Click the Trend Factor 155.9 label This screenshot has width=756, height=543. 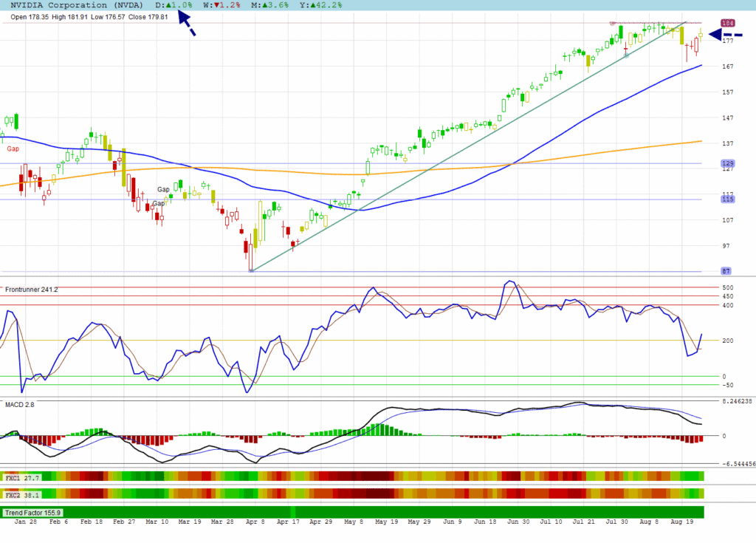[x=32, y=513]
